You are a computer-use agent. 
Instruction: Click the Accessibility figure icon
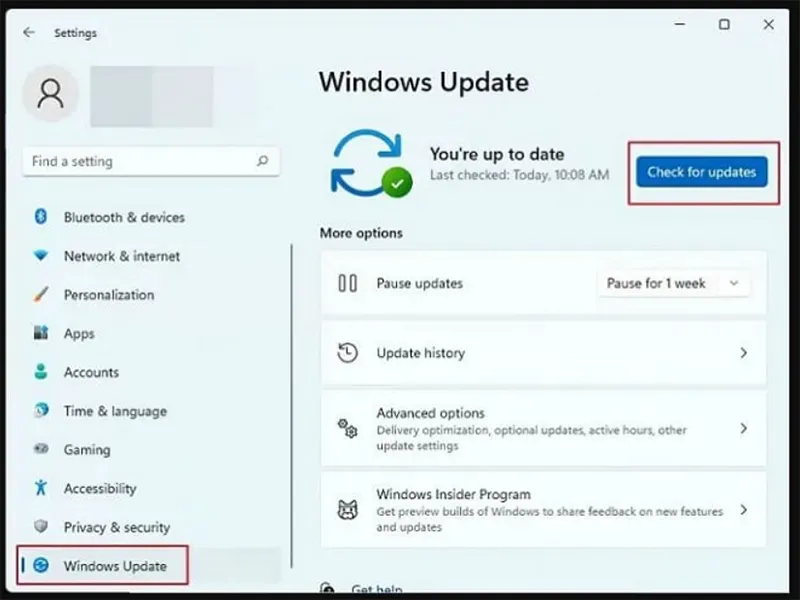pyautogui.click(x=41, y=488)
